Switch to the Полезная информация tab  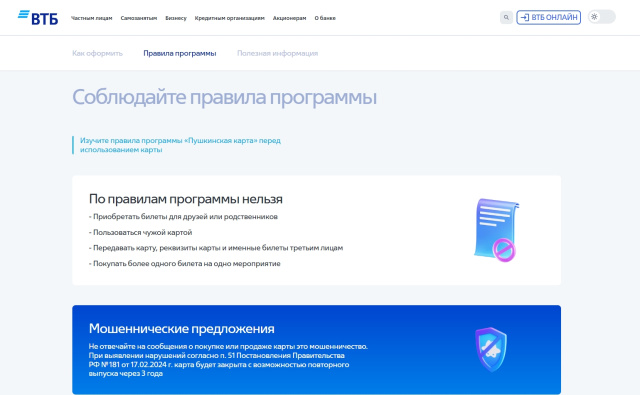[x=278, y=53]
